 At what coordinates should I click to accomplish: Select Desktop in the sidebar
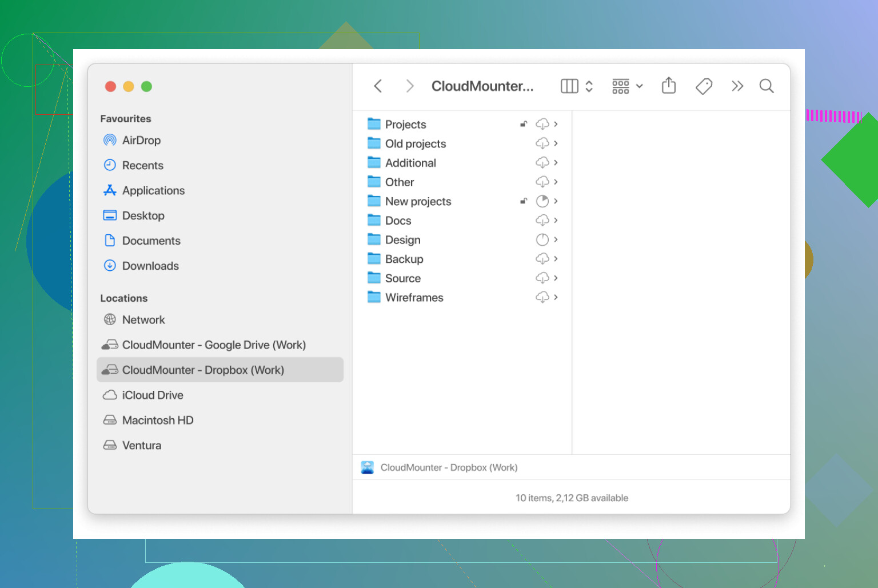pos(220,216)
